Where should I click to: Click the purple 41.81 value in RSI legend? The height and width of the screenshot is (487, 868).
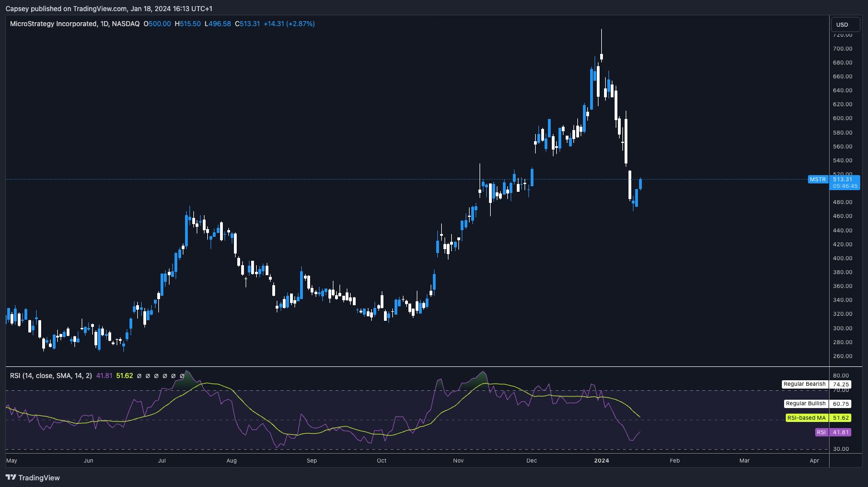104,376
